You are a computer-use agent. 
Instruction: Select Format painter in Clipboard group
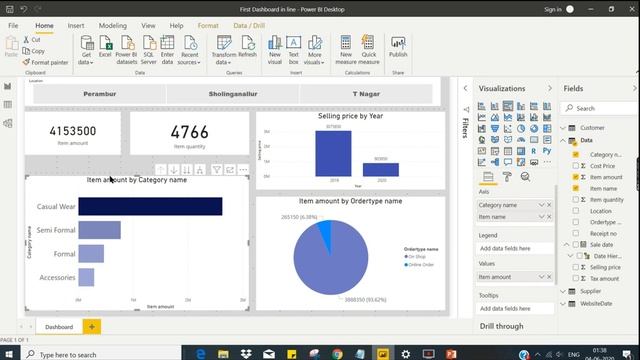pos(45,62)
